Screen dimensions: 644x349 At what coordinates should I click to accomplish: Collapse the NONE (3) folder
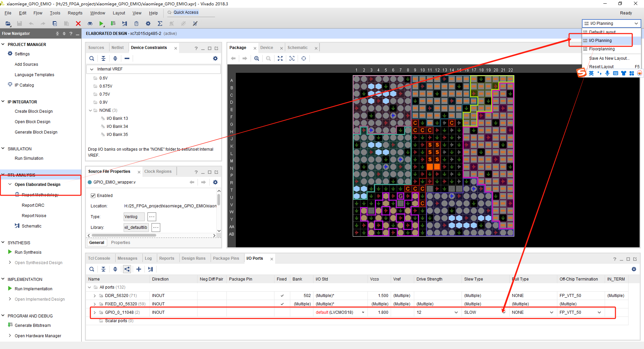[90, 110]
